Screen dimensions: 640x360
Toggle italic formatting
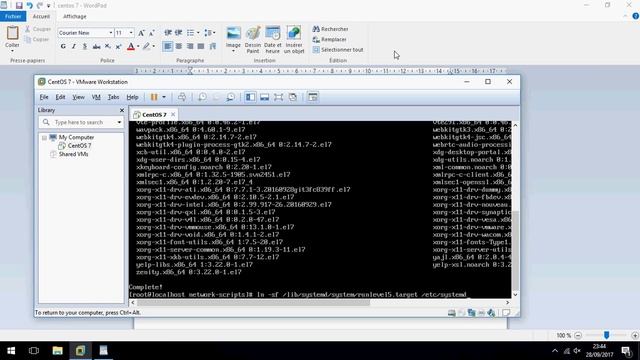click(74, 47)
